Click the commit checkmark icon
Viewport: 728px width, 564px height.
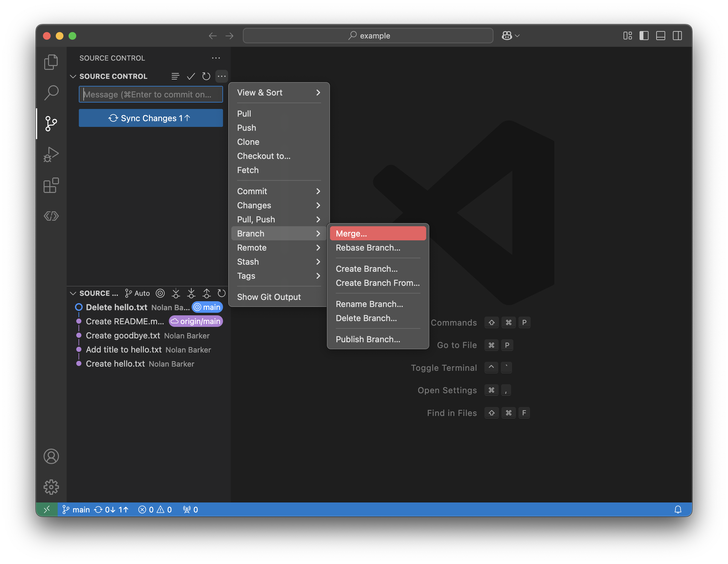click(191, 76)
